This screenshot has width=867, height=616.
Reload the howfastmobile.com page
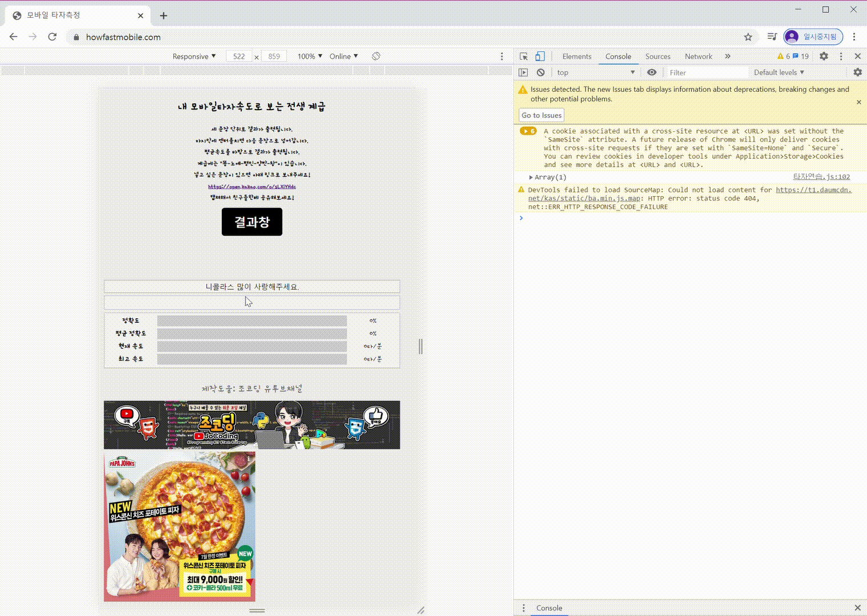pyautogui.click(x=52, y=37)
